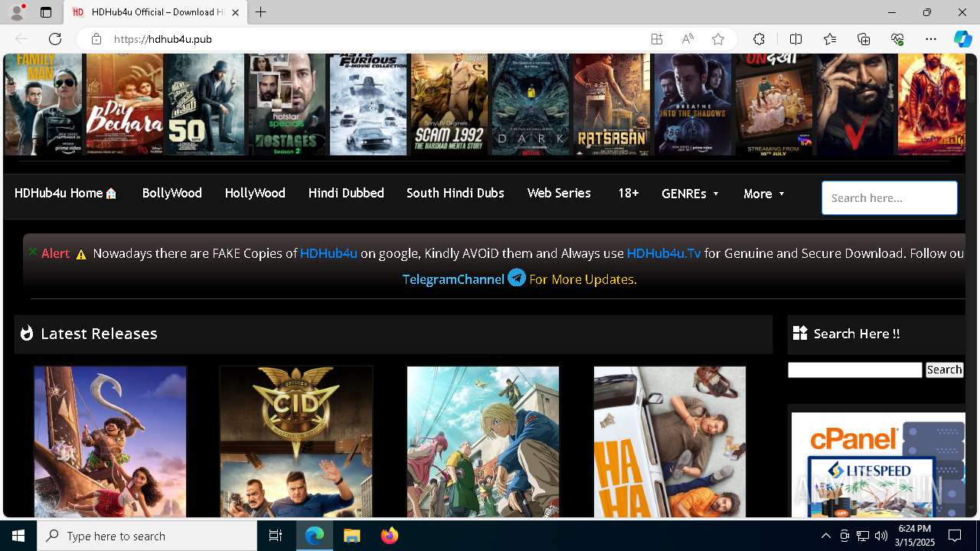Open the BollyWood menu item
Screen dimensions: 980x551
click(x=172, y=194)
